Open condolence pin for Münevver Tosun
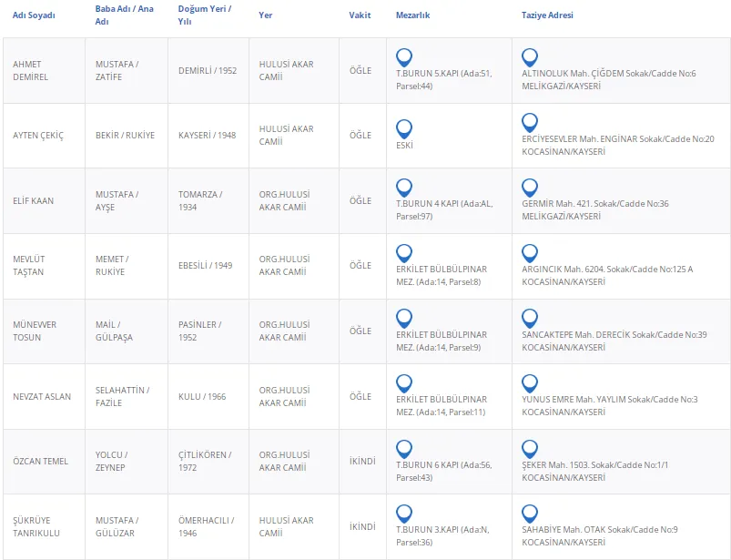The image size is (731, 560). (530, 319)
